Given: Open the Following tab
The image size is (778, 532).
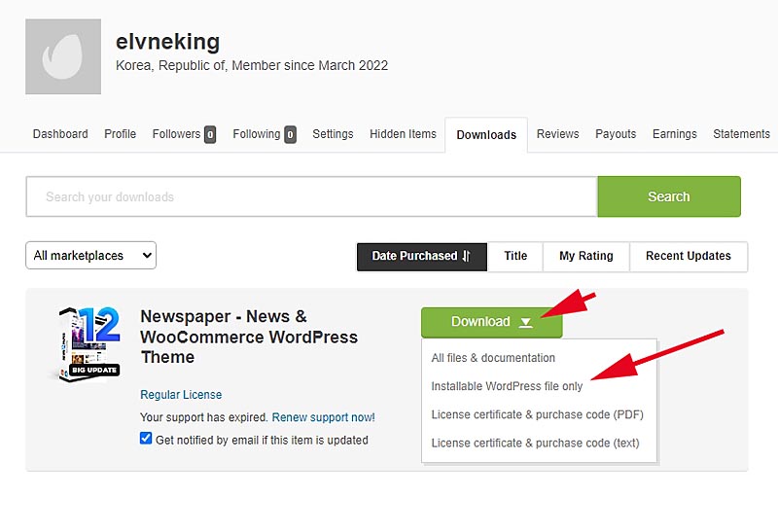Looking at the screenshot, I should (257, 134).
